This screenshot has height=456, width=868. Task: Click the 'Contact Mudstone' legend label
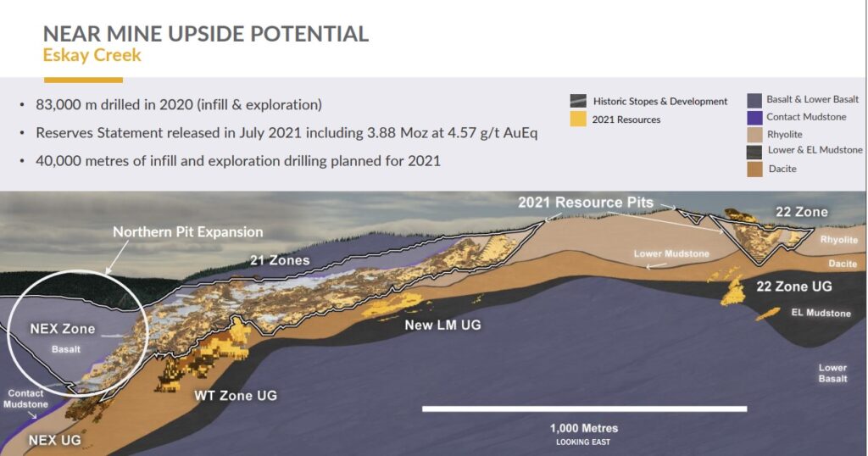coord(806,117)
